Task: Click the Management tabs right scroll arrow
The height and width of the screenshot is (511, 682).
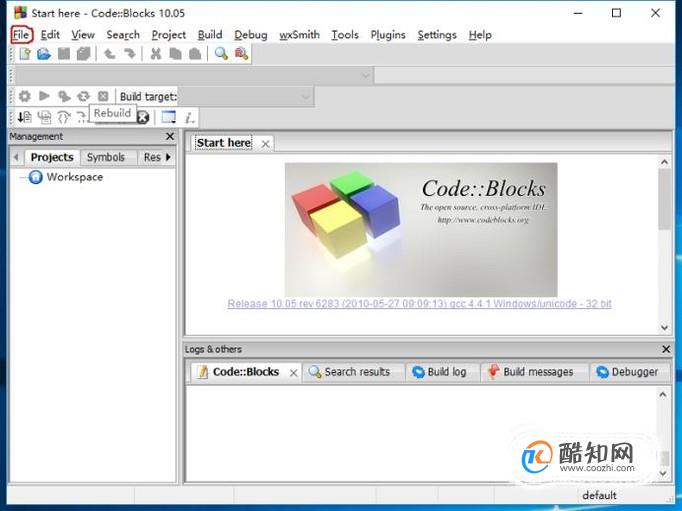Action: pos(168,157)
